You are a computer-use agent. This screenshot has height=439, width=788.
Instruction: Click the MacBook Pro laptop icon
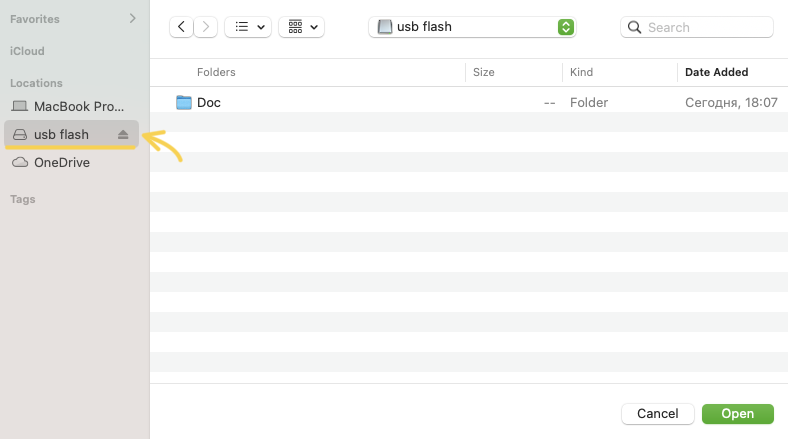[x=20, y=106]
